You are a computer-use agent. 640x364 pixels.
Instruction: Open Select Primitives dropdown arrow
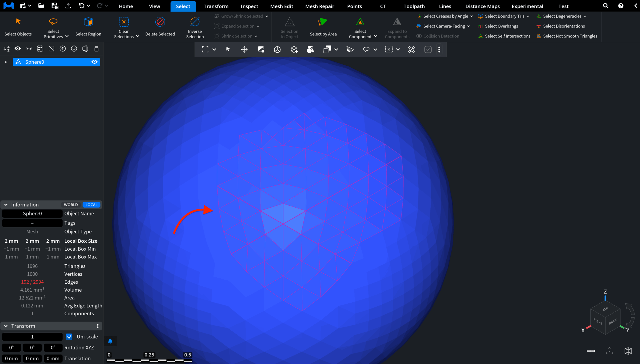(x=67, y=36)
